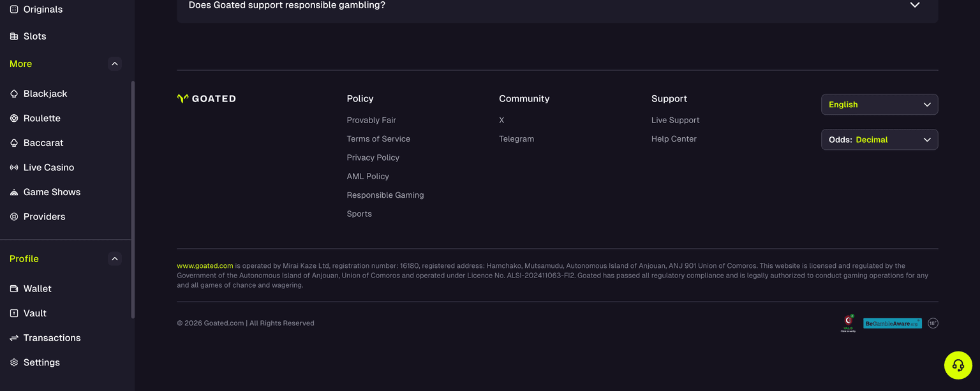This screenshot has height=391, width=980.
Task: Click the Game Shows icon
Action: coord(14,192)
